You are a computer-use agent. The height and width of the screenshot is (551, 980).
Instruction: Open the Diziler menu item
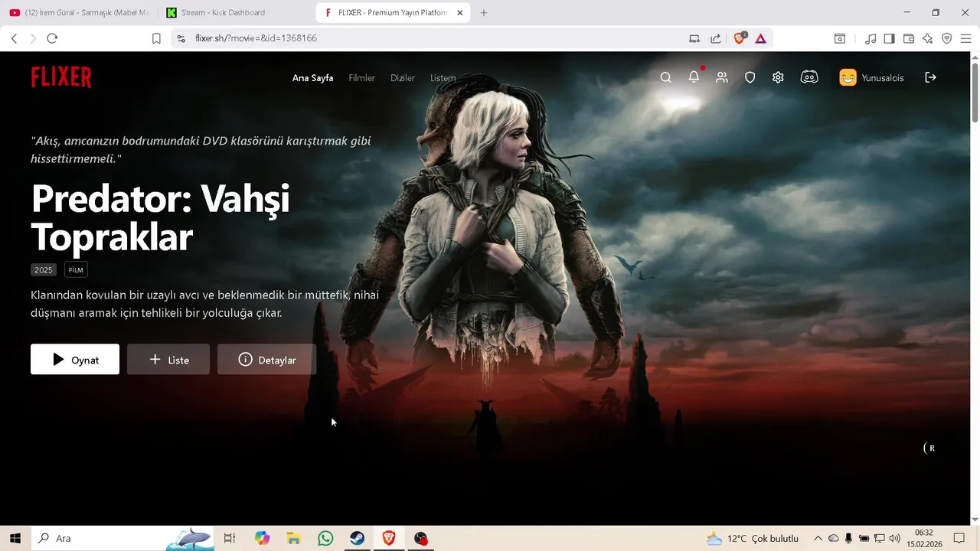(403, 78)
